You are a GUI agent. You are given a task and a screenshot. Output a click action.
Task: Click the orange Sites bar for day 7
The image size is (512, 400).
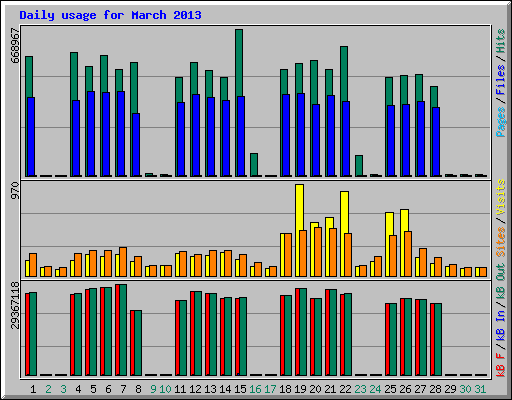123,262
